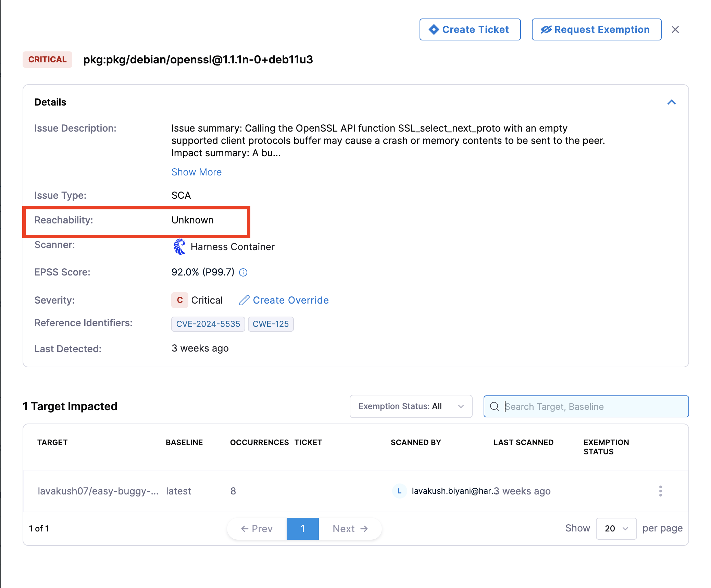The height and width of the screenshot is (588, 711).
Task: Click EPSS Score info icon
Action: (243, 272)
